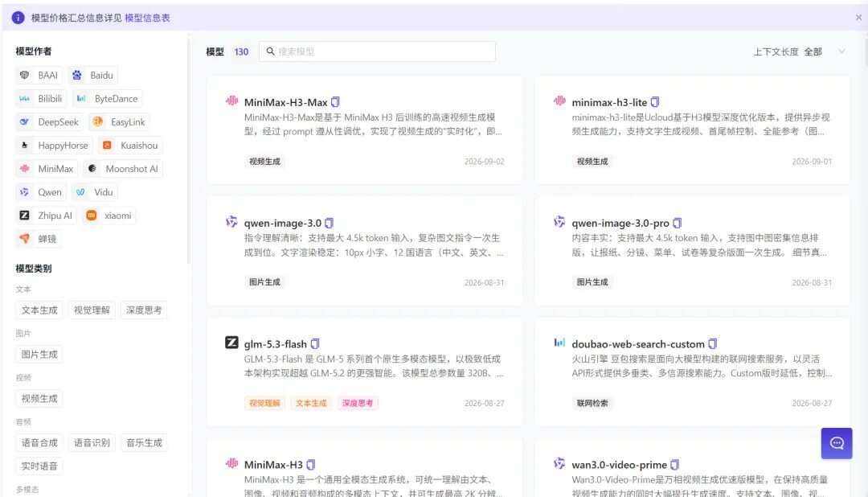Copy the MiniMax-H3 model name
Image resolution: width=868 pixels, height=497 pixels.
click(x=310, y=464)
